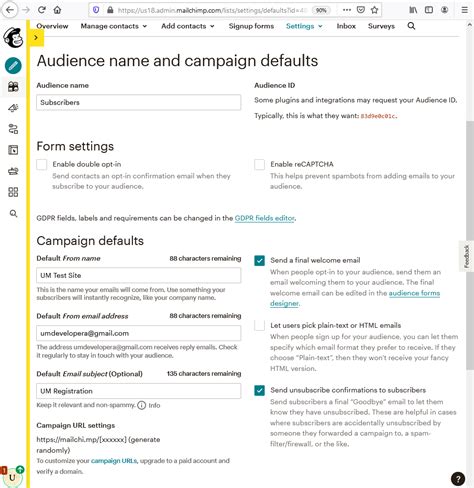Toggle the browser sidebar icon
This screenshot has height=488, width=474.
pos(429,10)
